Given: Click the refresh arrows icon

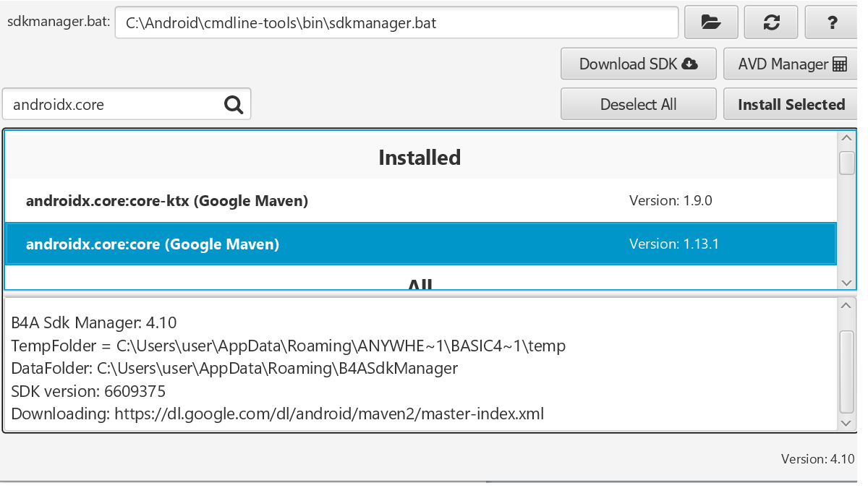Looking at the screenshot, I should pos(771,22).
